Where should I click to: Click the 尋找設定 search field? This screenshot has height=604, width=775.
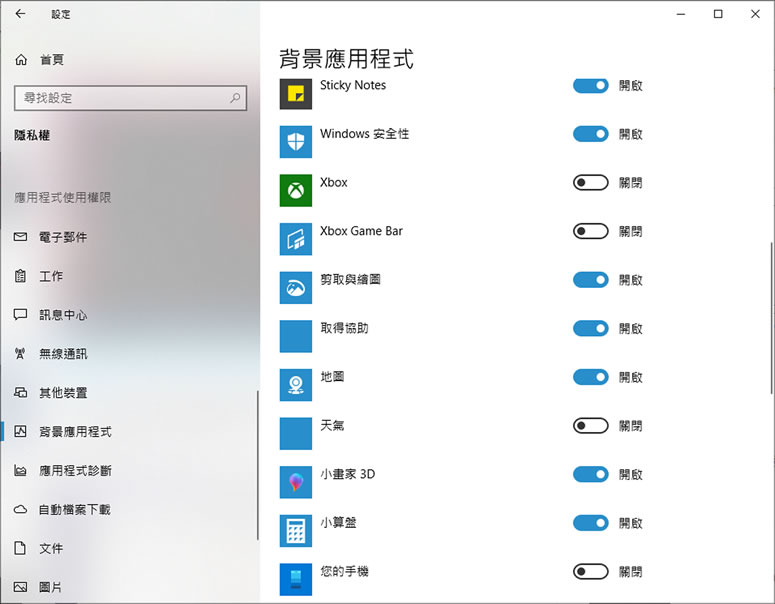tap(120, 98)
